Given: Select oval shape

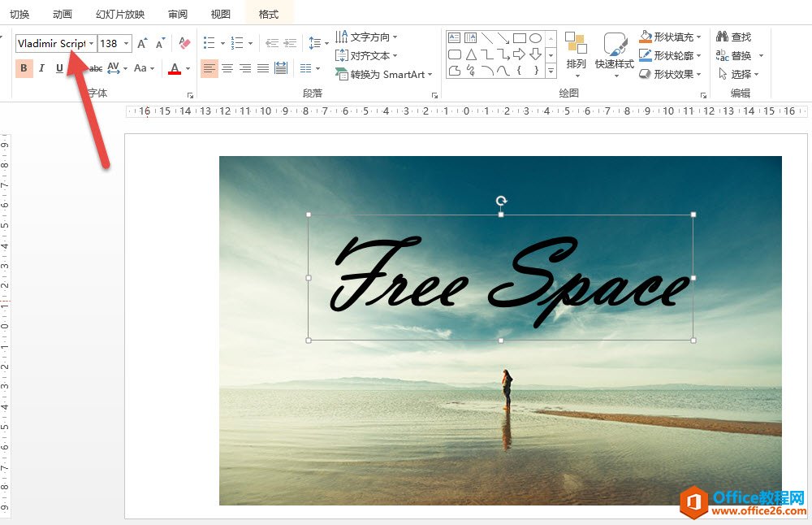Looking at the screenshot, I should coord(535,38).
